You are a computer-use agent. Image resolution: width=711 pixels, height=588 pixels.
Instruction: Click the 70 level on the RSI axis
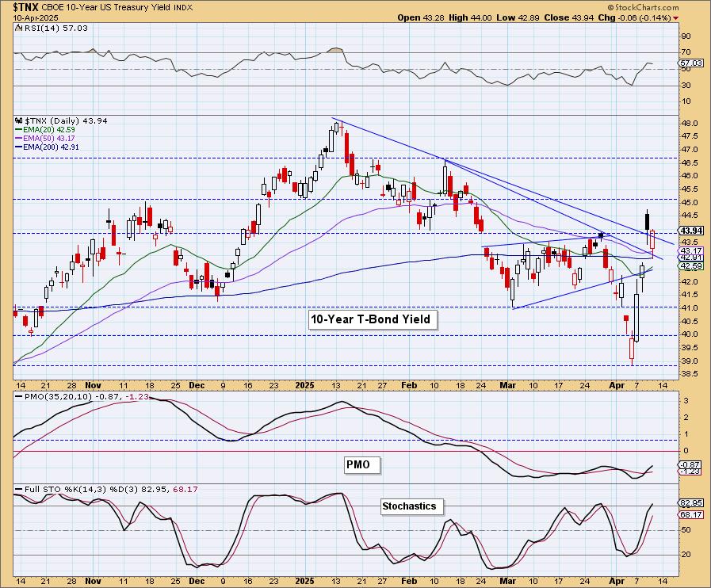pyautogui.click(x=686, y=52)
